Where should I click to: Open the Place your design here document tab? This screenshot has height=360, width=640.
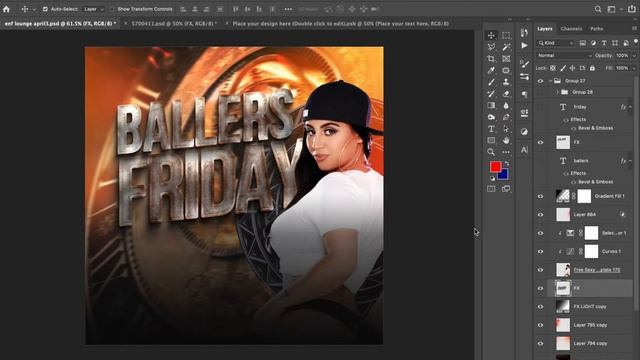[340, 24]
